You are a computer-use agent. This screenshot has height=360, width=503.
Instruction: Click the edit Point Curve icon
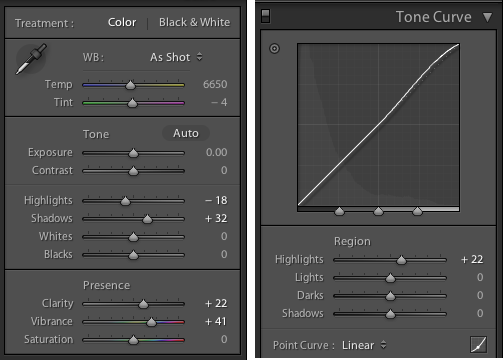pyautogui.click(x=478, y=344)
